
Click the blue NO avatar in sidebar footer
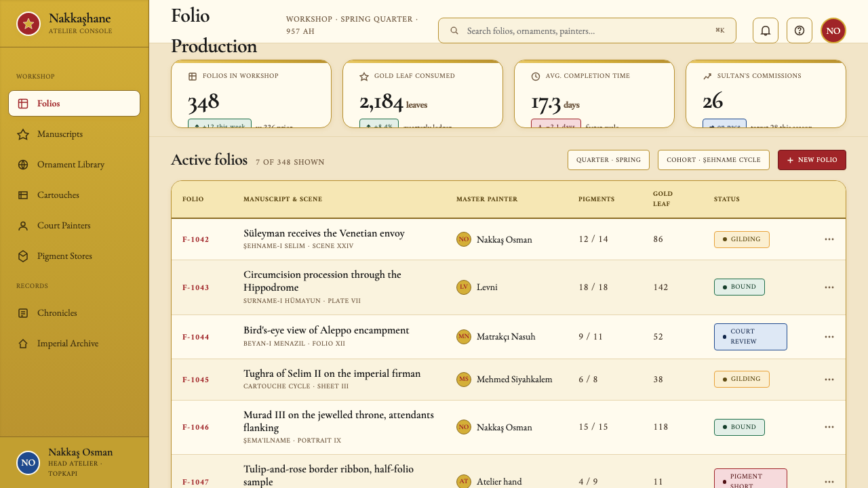coord(28,463)
